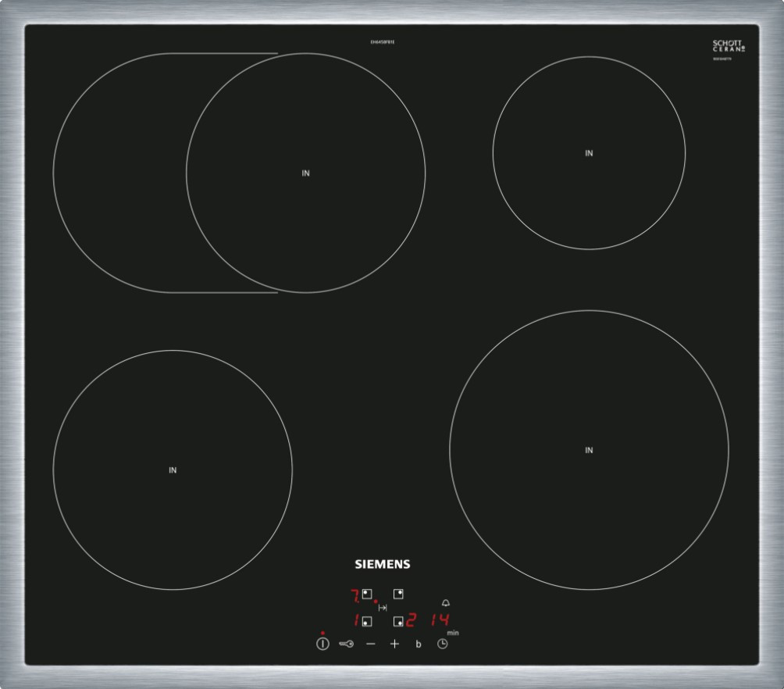The width and height of the screenshot is (784, 689).
Task: Select the bottom-right cooking zone icon
Action: pyautogui.click(x=398, y=621)
